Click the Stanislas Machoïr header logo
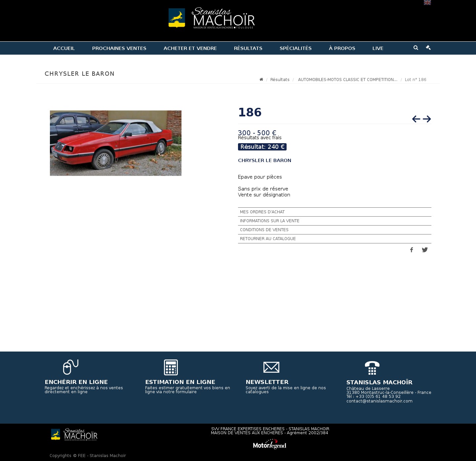Viewport: 476px width, 461px height. tap(212, 18)
